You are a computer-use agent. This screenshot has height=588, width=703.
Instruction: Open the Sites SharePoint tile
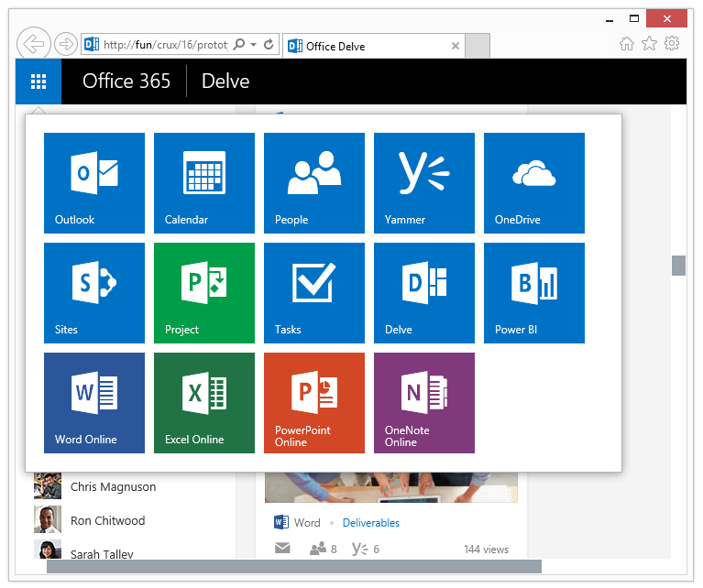tap(94, 293)
